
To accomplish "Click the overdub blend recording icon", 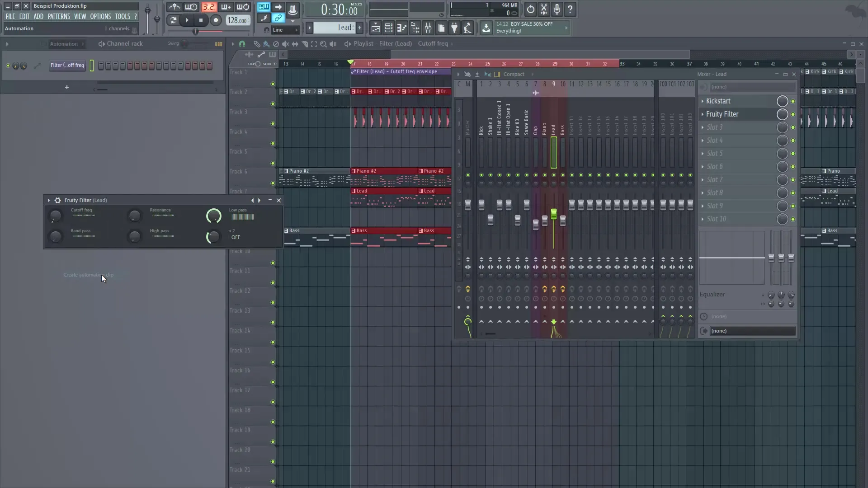I will coord(226,7).
